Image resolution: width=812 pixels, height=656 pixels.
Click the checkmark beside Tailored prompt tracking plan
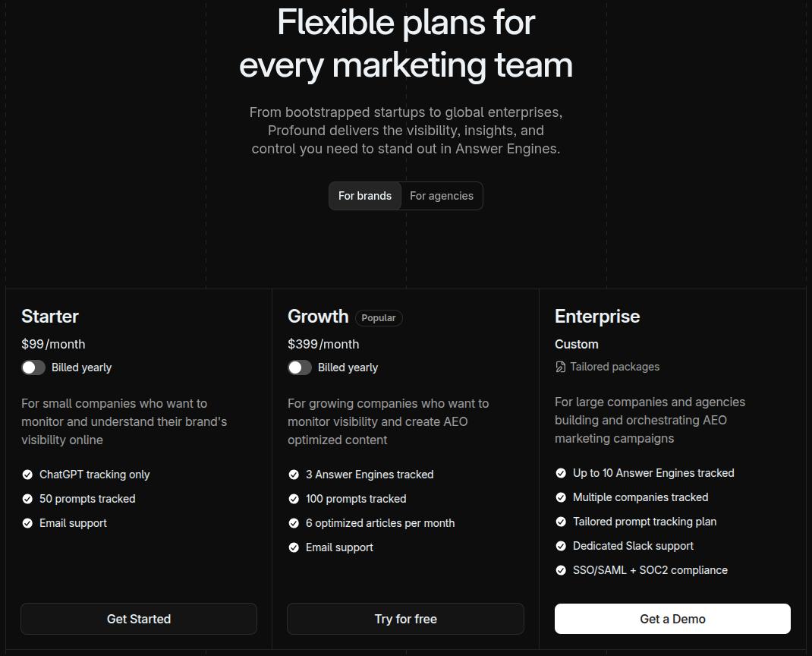coord(561,522)
